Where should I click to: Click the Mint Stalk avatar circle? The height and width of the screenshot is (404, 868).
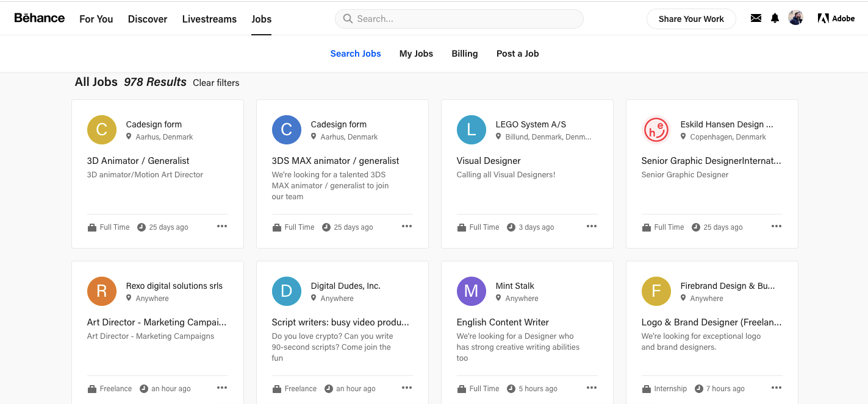[x=472, y=291]
